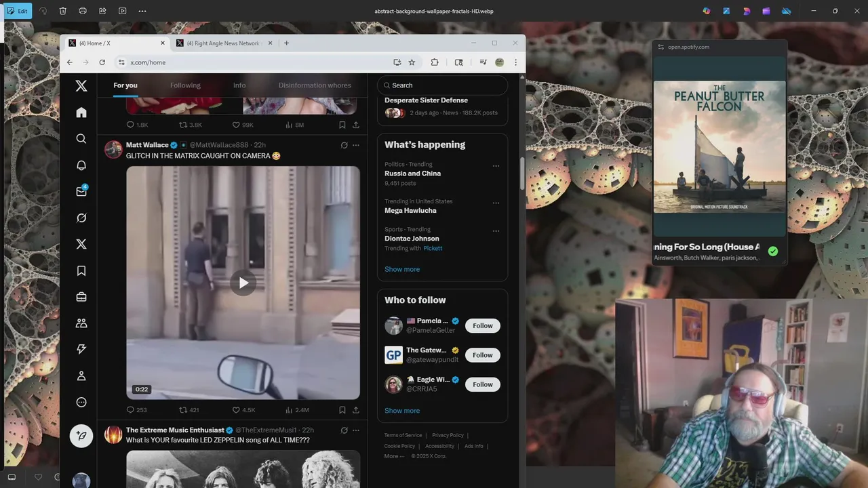Follow Pamela Geller
The width and height of the screenshot is (868, 488).
pos(483,326)
